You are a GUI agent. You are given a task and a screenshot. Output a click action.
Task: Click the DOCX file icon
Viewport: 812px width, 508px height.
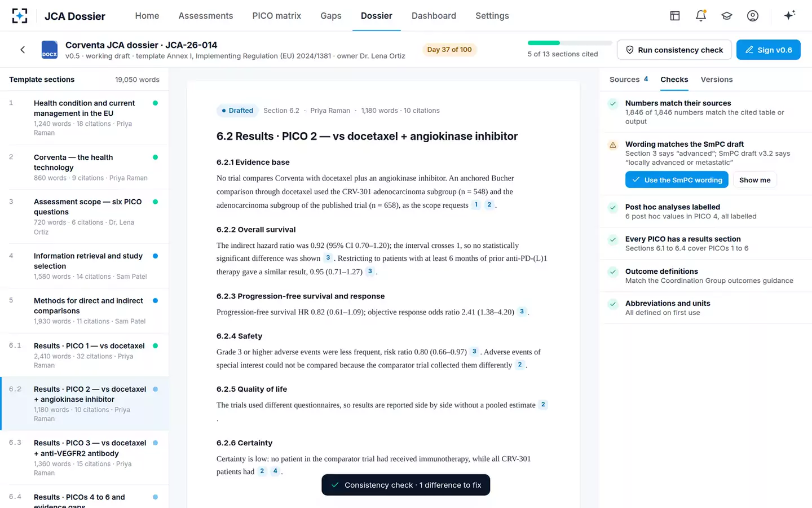pos(50,50)
